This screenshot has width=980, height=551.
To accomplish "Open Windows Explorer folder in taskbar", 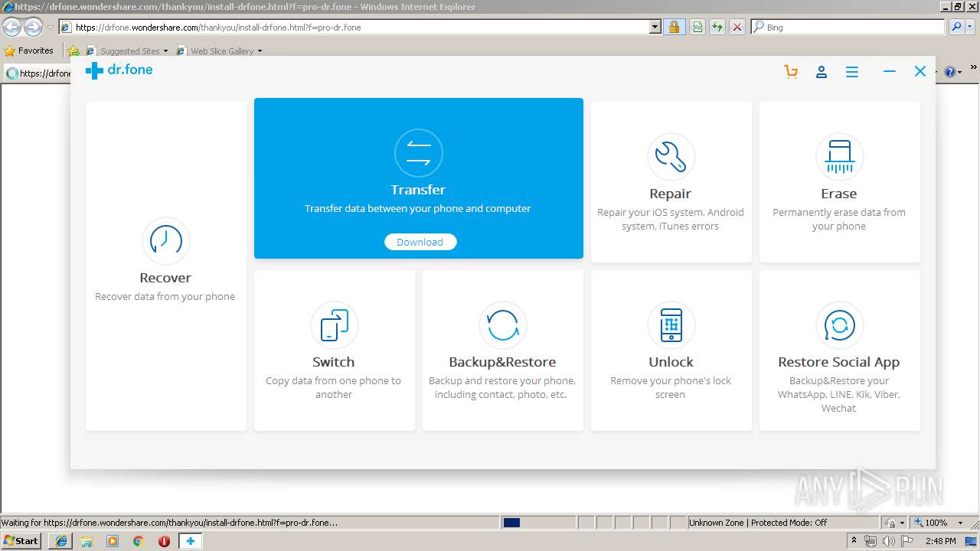I will pos(87,541).
